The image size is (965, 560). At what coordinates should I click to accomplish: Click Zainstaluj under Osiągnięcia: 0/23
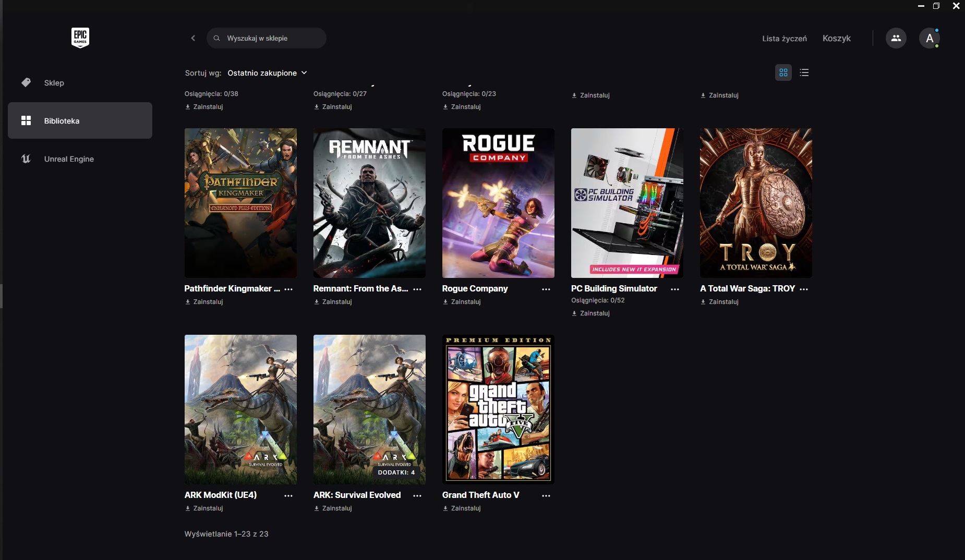click(462, 107)
